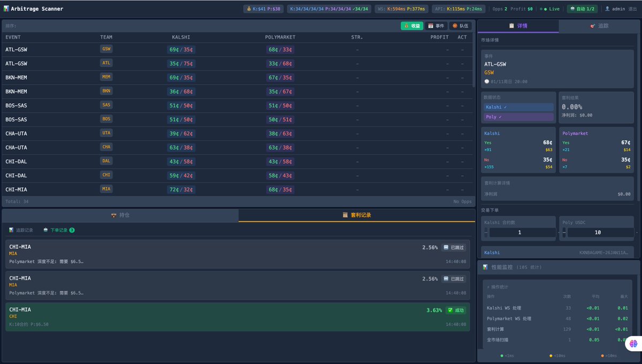The image size is (642, 364).
Task: Click the API latency K:115ms badge
Action: [x=458, y=9]
